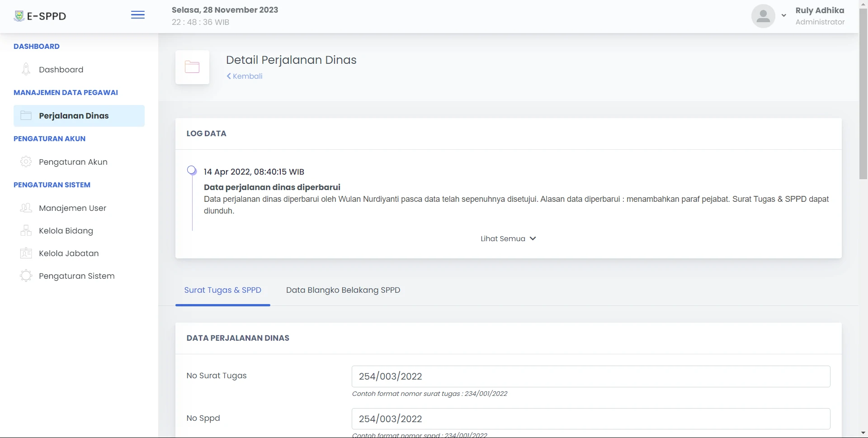Expand log entries with Lihat Semua
The image size is (868, 438).
[508, 239]
